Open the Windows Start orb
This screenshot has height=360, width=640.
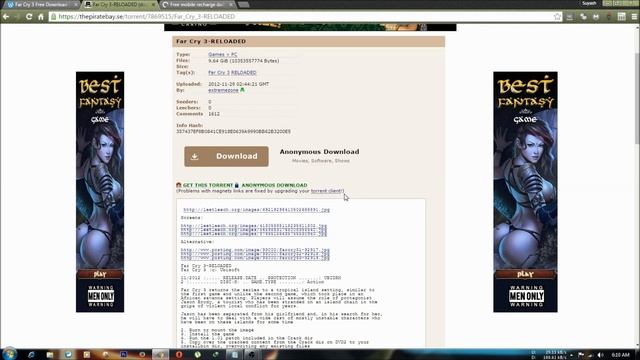(x=9, y=354)
